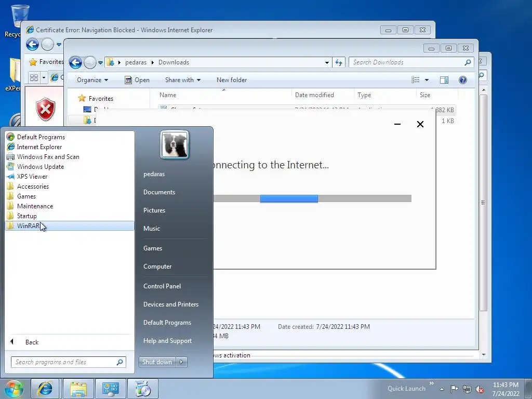Screen dimensions: 532x399
Task: Open Explorer help icon
Action: (463, 79)
